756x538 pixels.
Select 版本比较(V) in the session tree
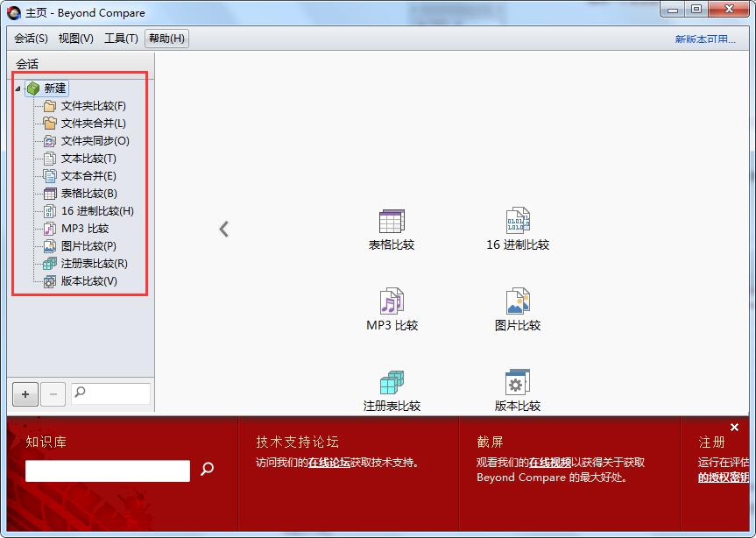pyautogui.click(x=89, y=281)
